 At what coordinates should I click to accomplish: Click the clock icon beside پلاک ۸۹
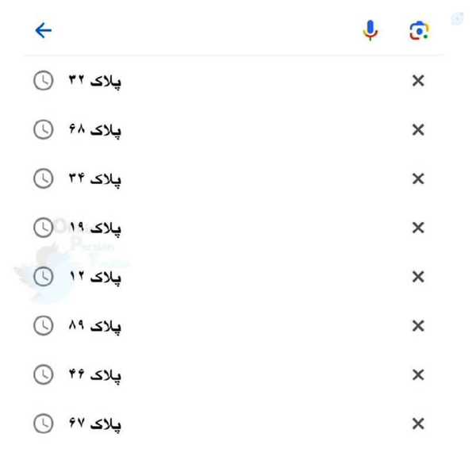point(43,325)
